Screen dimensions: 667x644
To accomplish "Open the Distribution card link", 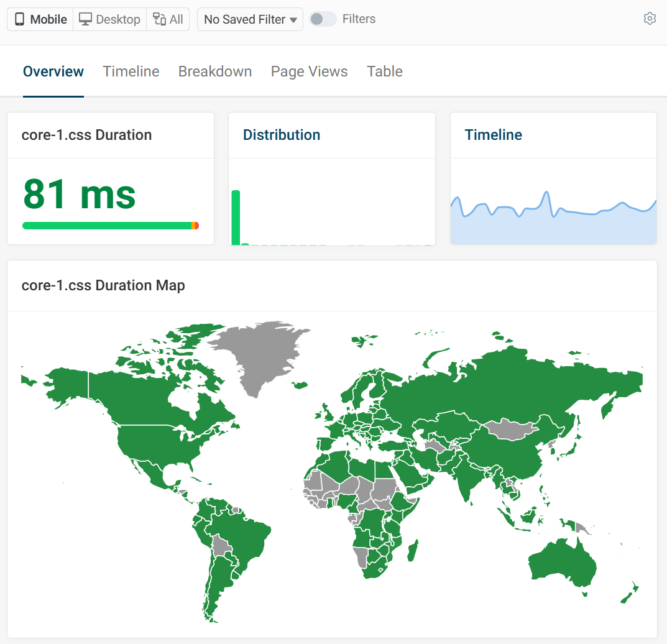I will click(x=282, y=134).
